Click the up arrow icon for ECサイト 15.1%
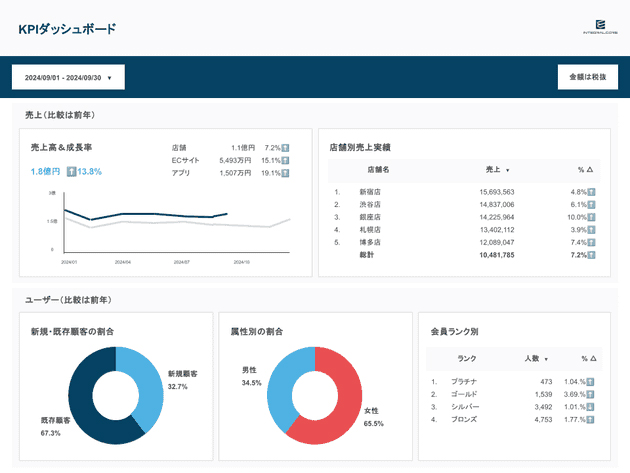The image size is (630, 473). [285, 160]
